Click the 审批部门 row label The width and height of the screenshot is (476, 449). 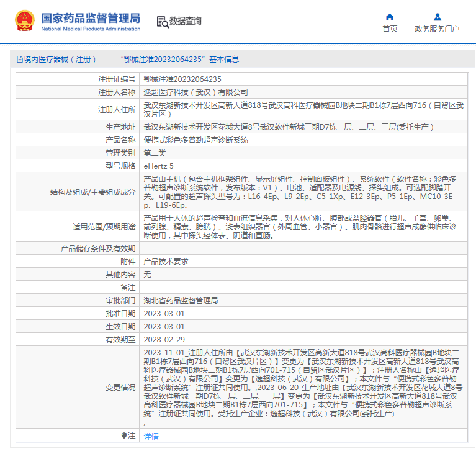pyautogui.click(x=120, y=301)
